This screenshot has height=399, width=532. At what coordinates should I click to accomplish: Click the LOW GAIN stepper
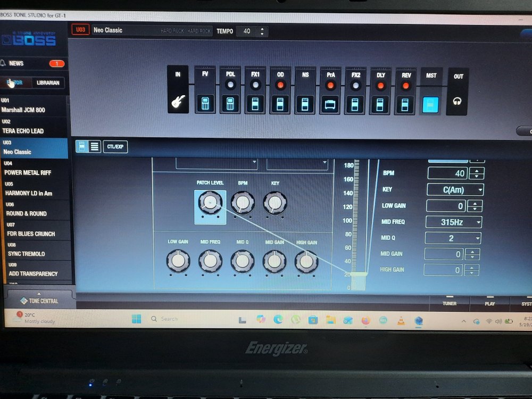(475, 206)
